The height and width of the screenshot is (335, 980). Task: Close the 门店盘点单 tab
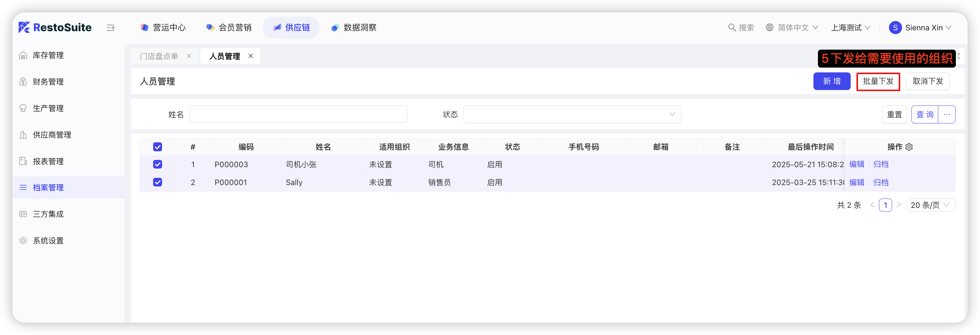tap(189, 56)
